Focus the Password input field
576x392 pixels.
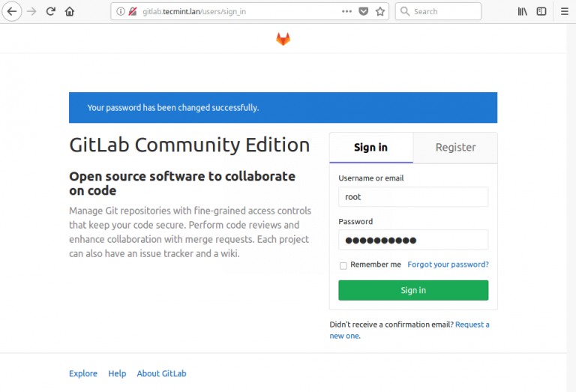coord(413,240)
